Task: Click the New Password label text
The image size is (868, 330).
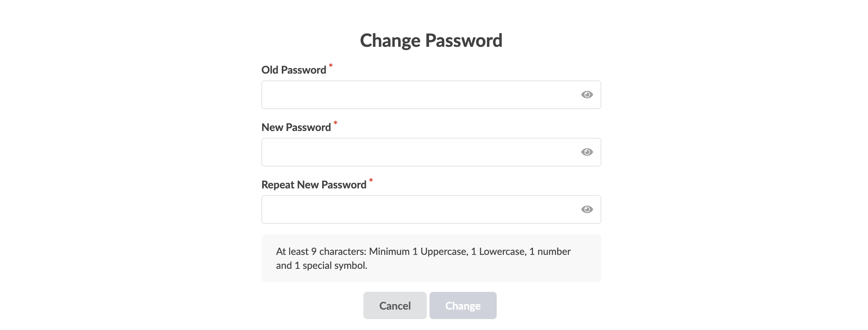Action: 296,128
